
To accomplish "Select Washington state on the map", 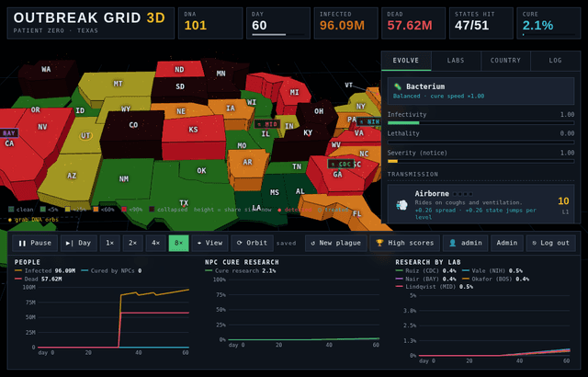I will (x=46, y=69).
